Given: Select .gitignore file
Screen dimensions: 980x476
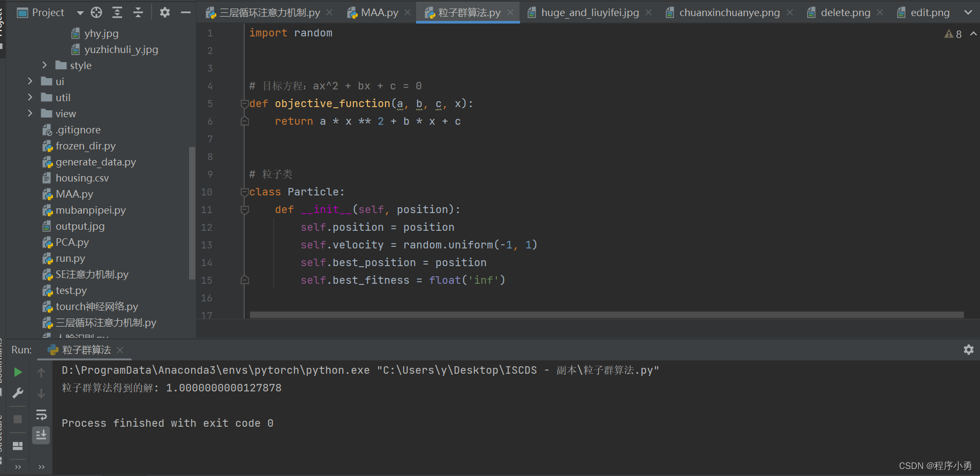Looking at the screenshot, I should (x=71, y=130).
